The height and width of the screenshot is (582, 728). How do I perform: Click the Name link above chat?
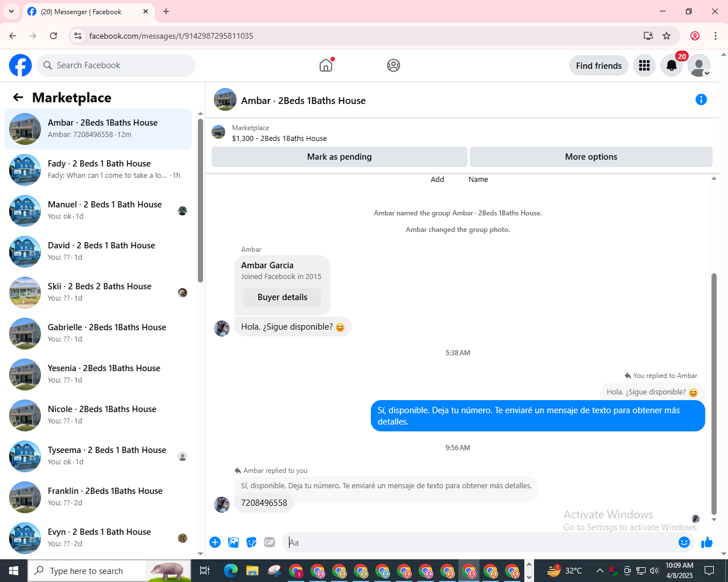point(478,179)
